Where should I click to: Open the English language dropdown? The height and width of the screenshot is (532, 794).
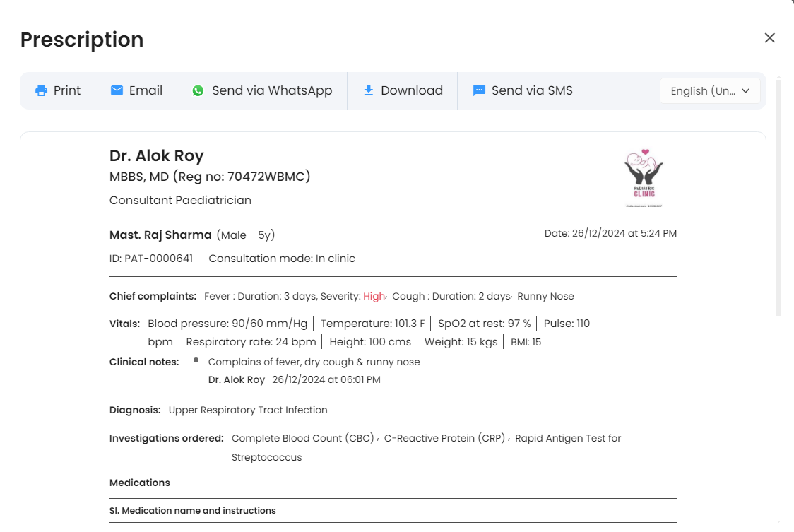click(x=710, y=91)
